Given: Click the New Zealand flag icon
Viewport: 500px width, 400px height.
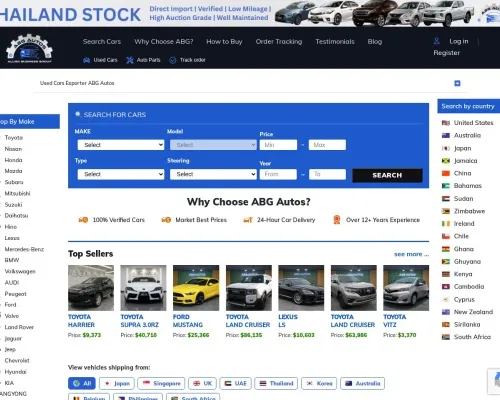Looking at the screenshot, I should click(x=446, y=312).
